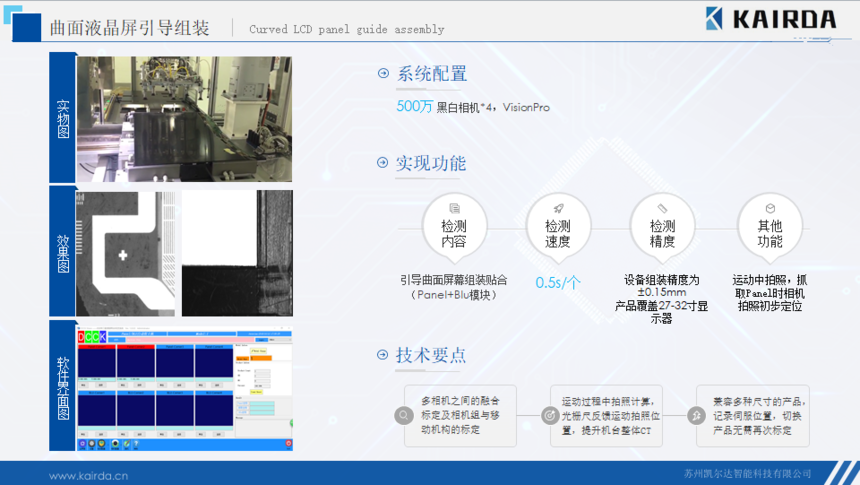The width and height of the screenshot is (860, 485).
Task: Click the rocket icon above 检测速度
Action: 558,208
